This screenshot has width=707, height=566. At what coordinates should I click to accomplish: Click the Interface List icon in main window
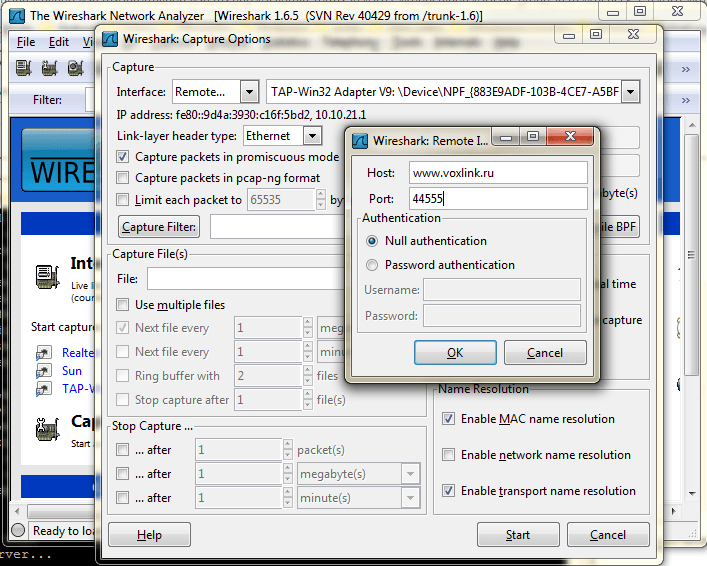point(48,276)
